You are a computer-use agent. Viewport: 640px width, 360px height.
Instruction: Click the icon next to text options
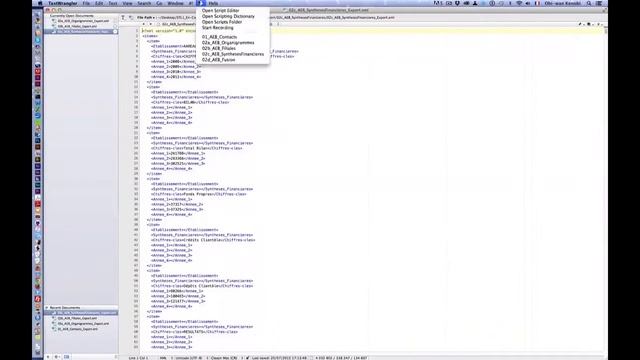click(x=131, y=18)
